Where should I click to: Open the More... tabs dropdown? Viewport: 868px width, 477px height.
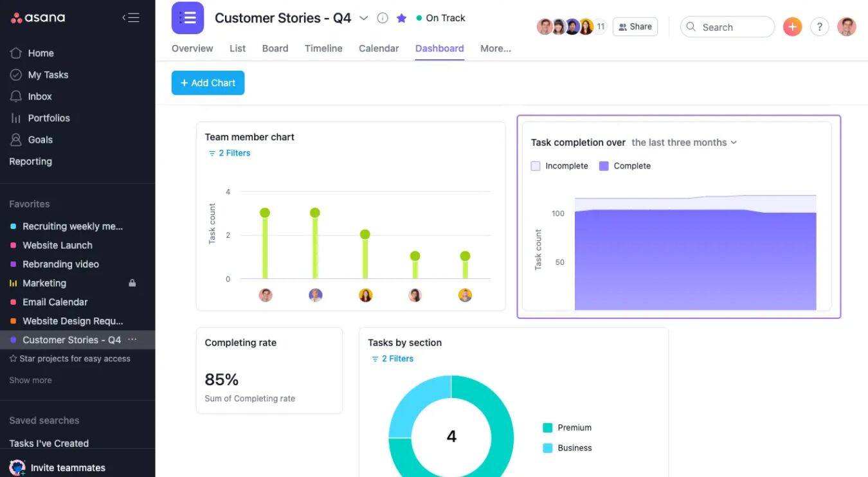tap(495, 48)
